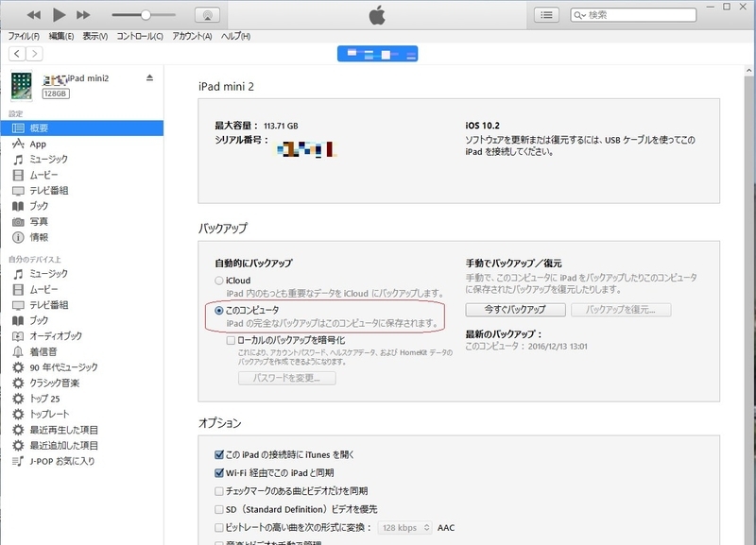The height and width of the screenshot is (545, 756).
Task: Select 概要 in the settings sidebar
Action: [82, 128]
